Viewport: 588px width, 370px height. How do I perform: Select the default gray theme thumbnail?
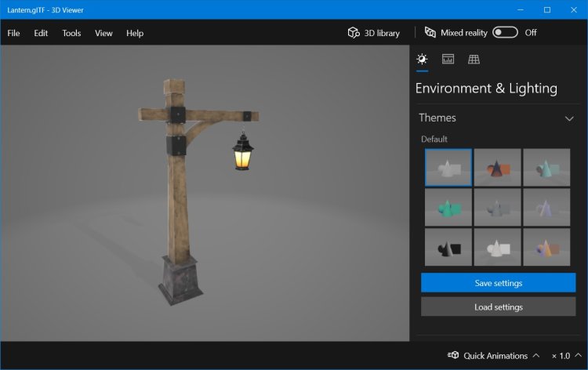pyautogui.click(x=448, y=167)
